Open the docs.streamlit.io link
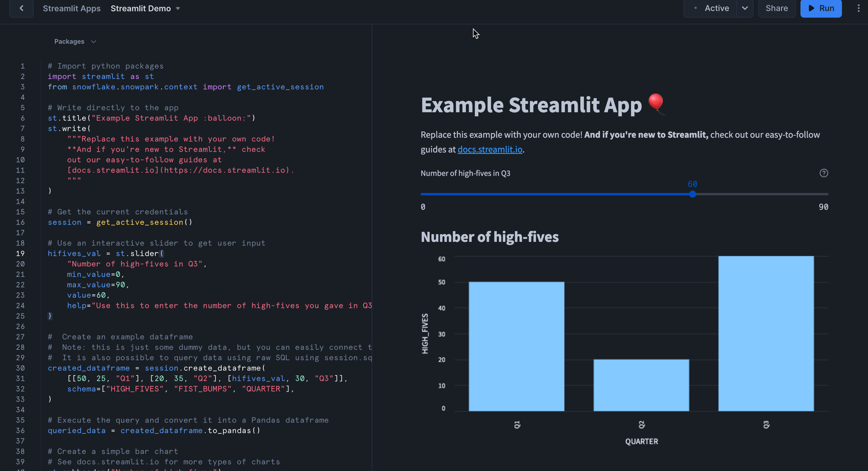Screen dimensions: 868x471 pos(490,149)
